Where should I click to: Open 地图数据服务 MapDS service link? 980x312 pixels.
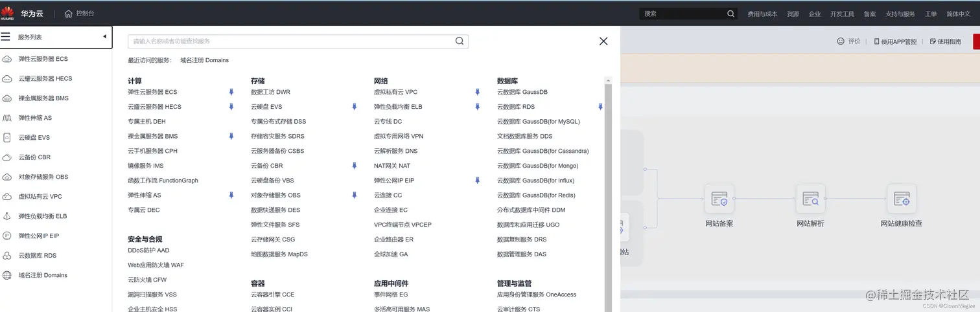(x=279, y=254)
